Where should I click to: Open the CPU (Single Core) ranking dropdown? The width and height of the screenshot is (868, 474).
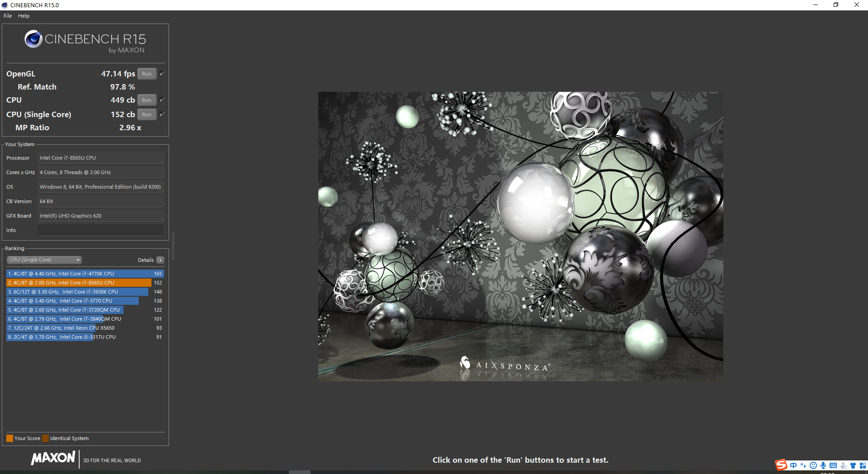click(x=44, y=260)
